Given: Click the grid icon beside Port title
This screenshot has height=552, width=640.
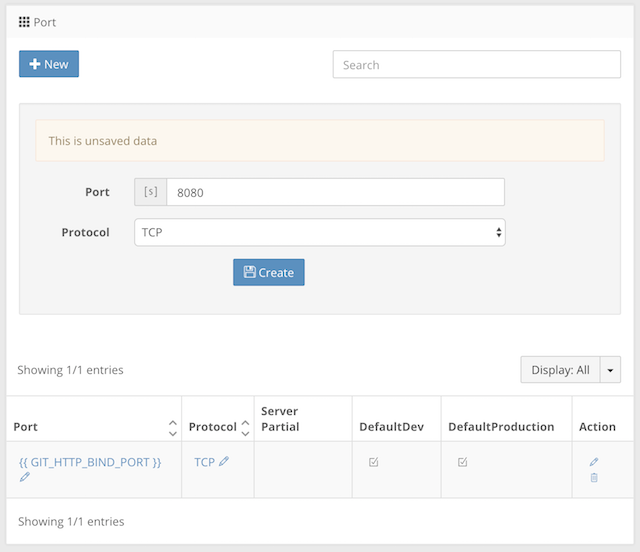Looking at the screenshot, I should [24, 22].
